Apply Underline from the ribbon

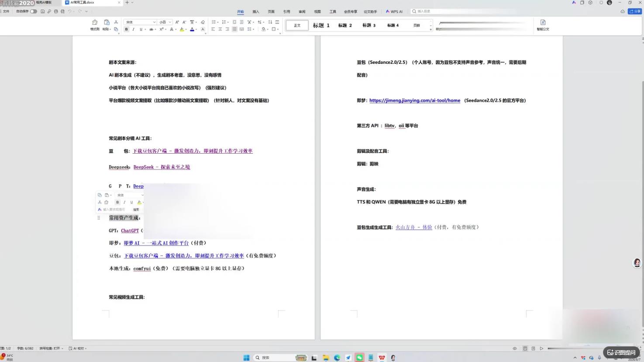point(141,29)
